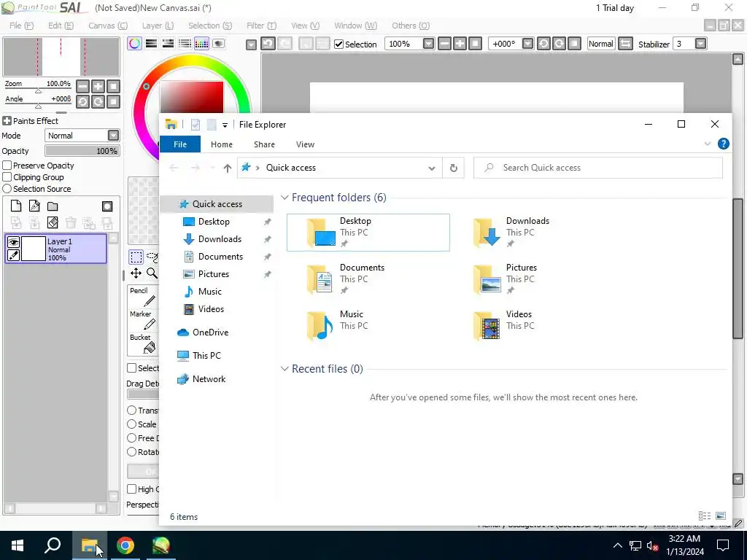Click the New Layer icon in SAI layer panel
Viewport: 747px width, 560px height.
(16, 206)
